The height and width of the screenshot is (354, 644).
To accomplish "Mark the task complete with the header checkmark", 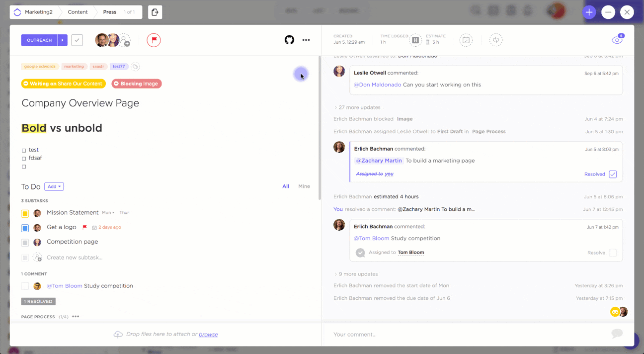I will [77, 40].
